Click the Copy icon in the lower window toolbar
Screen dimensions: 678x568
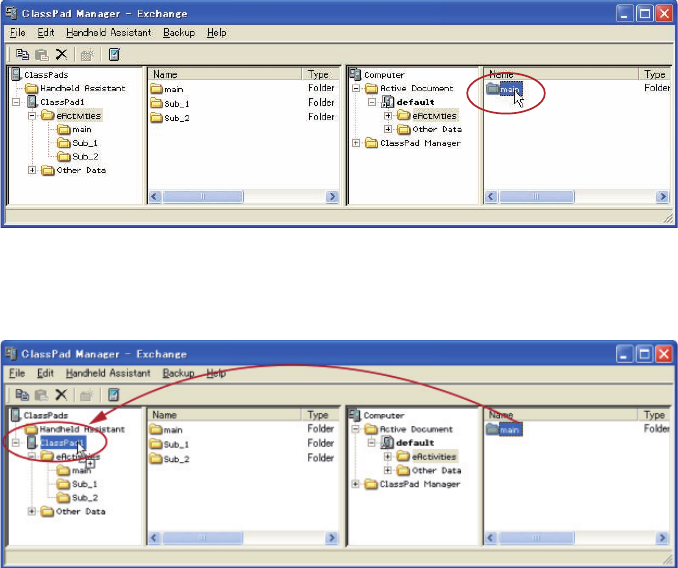tap(22, 395)
